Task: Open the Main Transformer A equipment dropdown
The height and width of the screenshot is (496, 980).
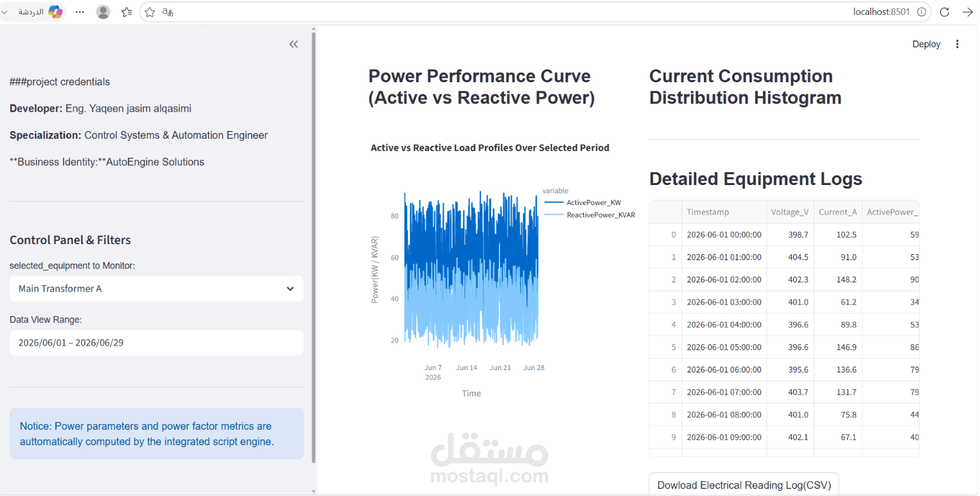Action: 157,289
